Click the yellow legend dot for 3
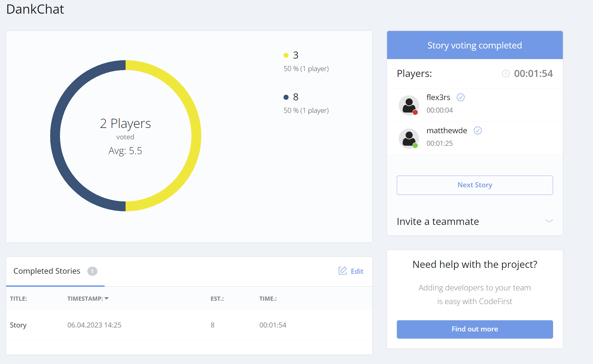This screenshot has height=364, width=593. 286,55
